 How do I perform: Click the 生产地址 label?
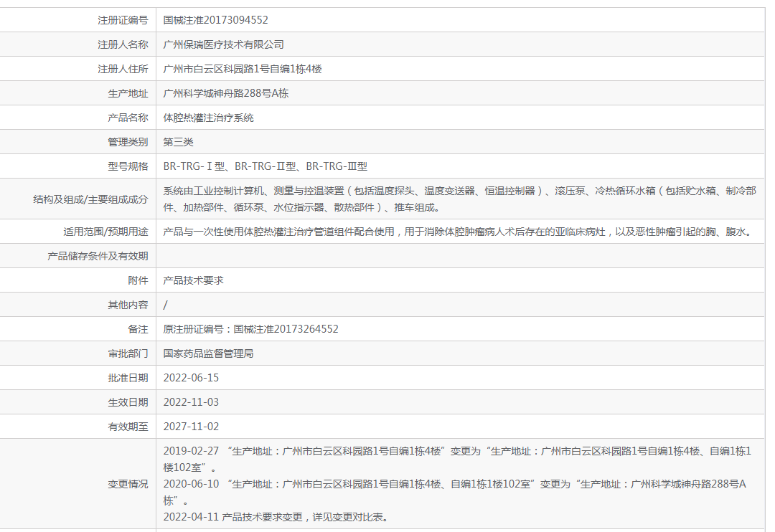coord(128,93)
